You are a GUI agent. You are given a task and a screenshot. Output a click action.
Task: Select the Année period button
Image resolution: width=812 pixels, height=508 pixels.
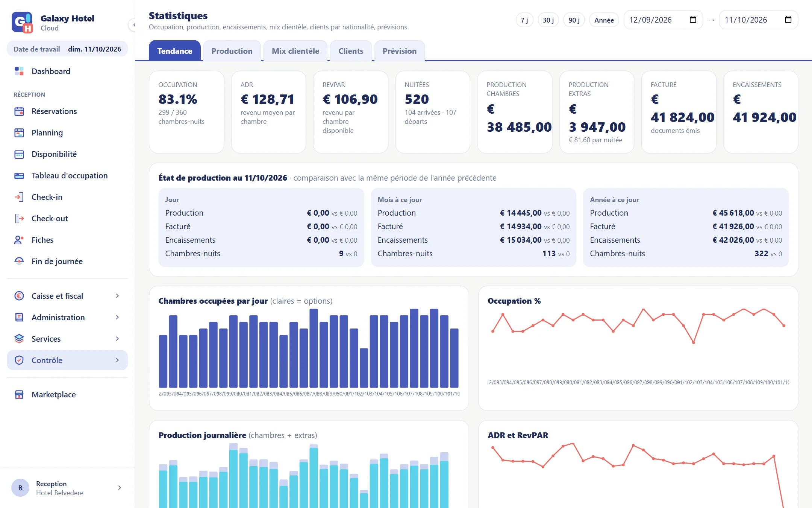click(604, 20)
